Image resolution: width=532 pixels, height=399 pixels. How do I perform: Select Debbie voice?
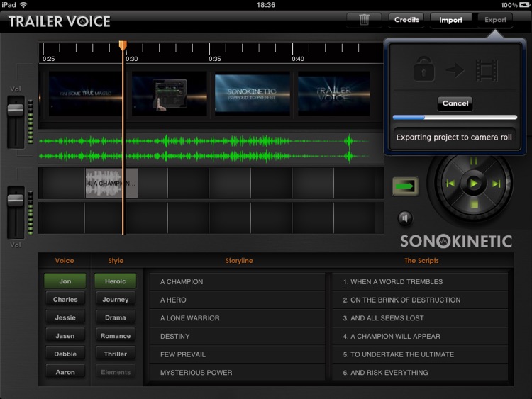click(x=65, y=354)
